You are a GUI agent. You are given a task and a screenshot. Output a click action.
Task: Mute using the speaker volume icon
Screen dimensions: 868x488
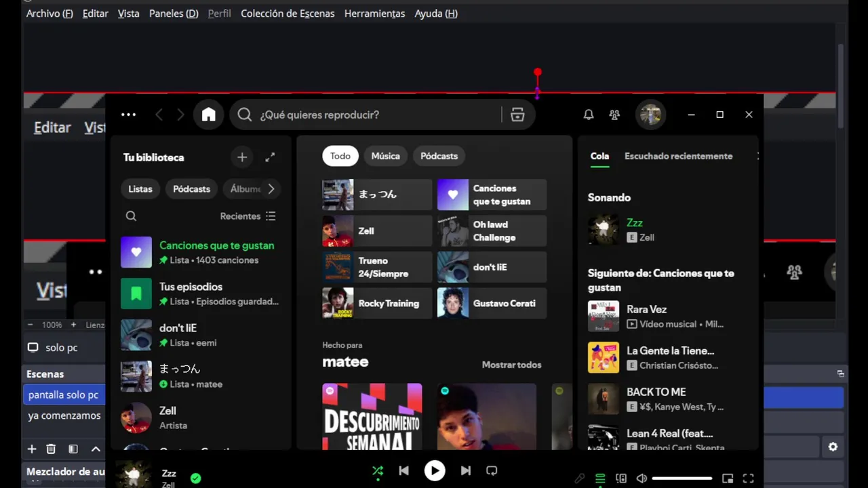point(642,479)
